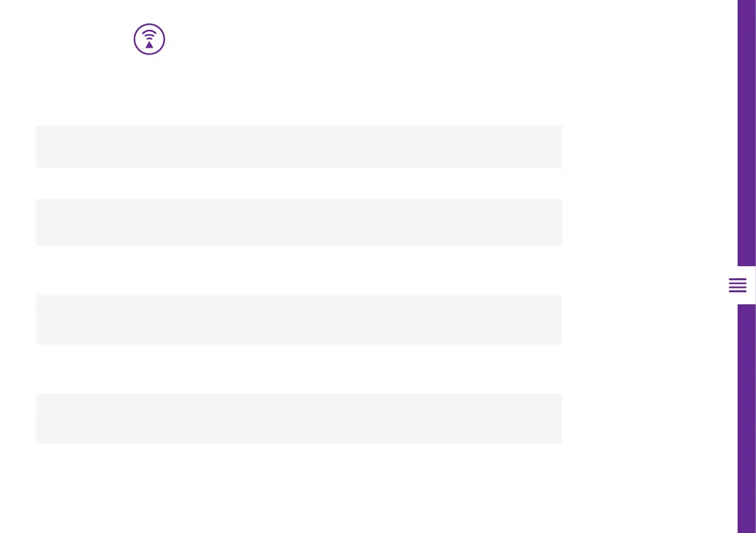Click the top end of the purple side strip
The width and height of the screenshot is (756, 533).
[746, 8]
